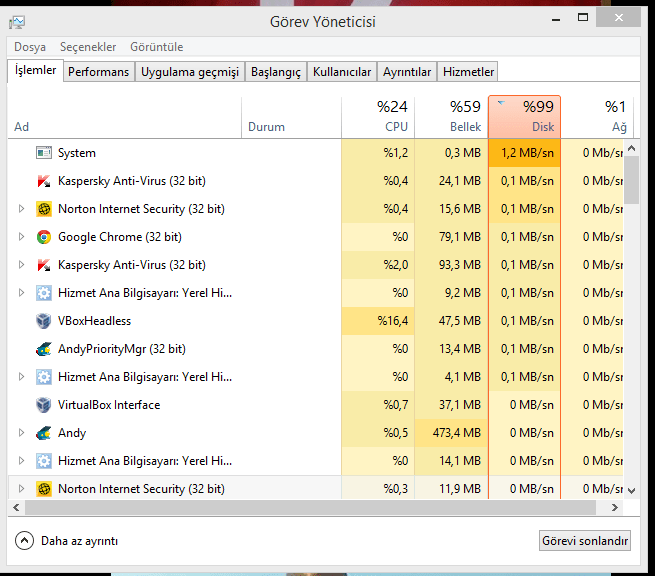Click the %16,4 CPU value
Image resolution: width=655 pixels, height=576 pixels.
(393, 321)
